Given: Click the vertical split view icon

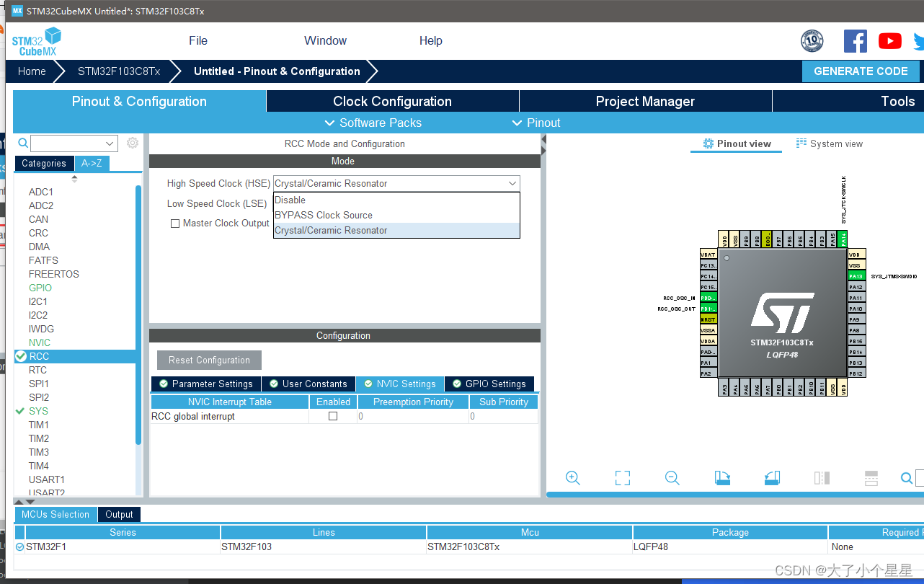Looking at the screenshot, I should point(822,477).
